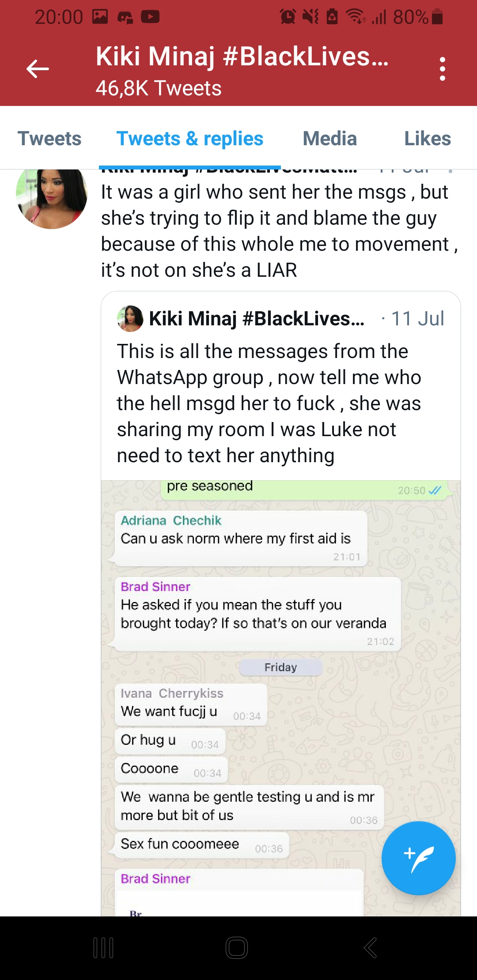The width and height of the screenshot is (477, 980).
Task: Switch to the Tweets tab
Action: coord(49,139)
